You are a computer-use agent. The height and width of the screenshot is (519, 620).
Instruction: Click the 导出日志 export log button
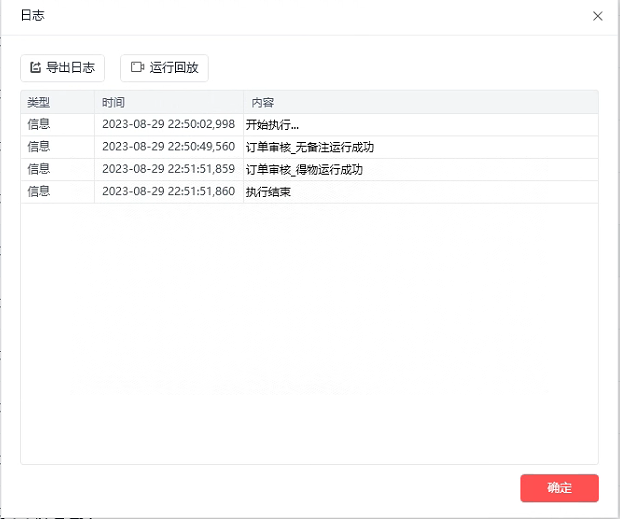(x=62, y=68)
